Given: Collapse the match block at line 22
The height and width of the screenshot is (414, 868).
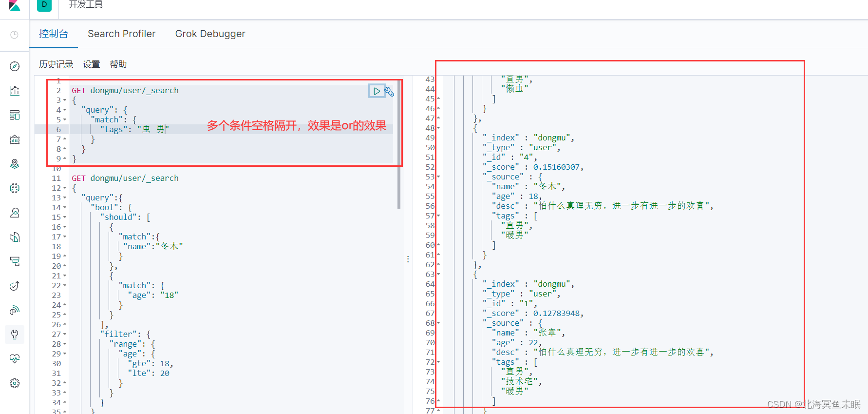Looking at the screenshot, I should pos(65,286).
